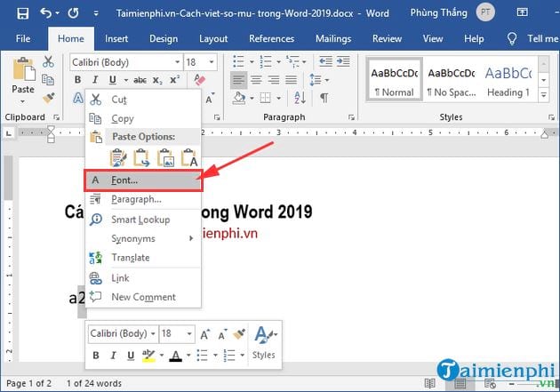Image resolution: width=560 pixels, height=392 pixels.
Task: Open Paragraph dialog launcher in ribbon
Action: click(x=351, y=117)
